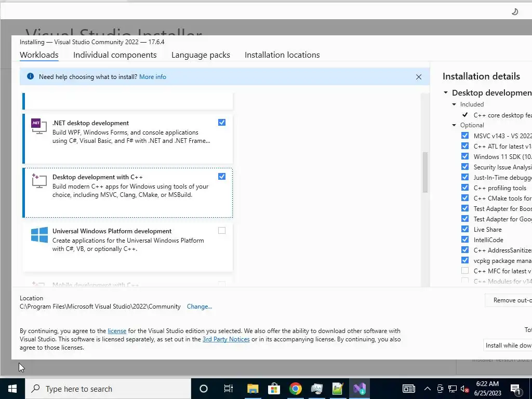Click the taskbar clock and date
This screenshot has width=532, height=399.
point(487,389)
